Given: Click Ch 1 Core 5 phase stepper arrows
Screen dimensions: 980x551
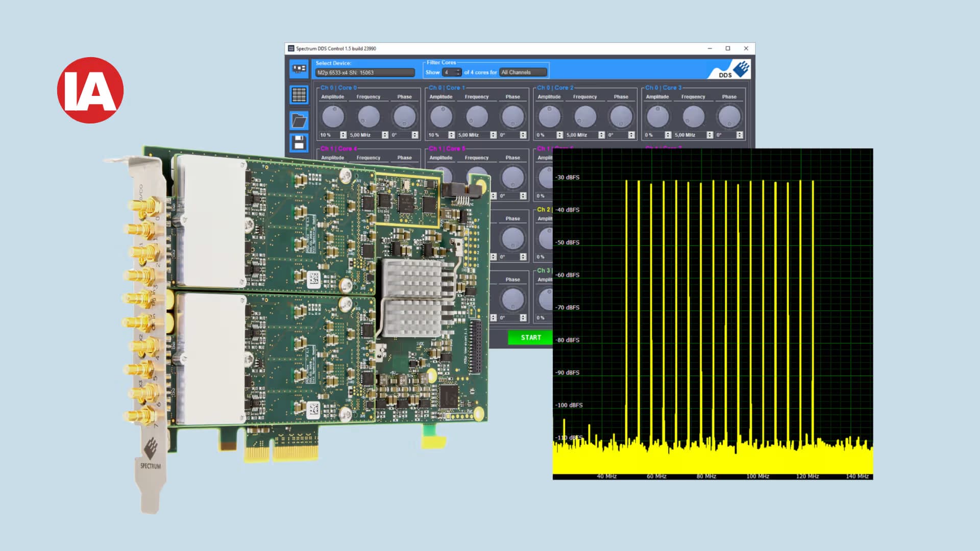Looking at the screenshot, I should point(523,196).
